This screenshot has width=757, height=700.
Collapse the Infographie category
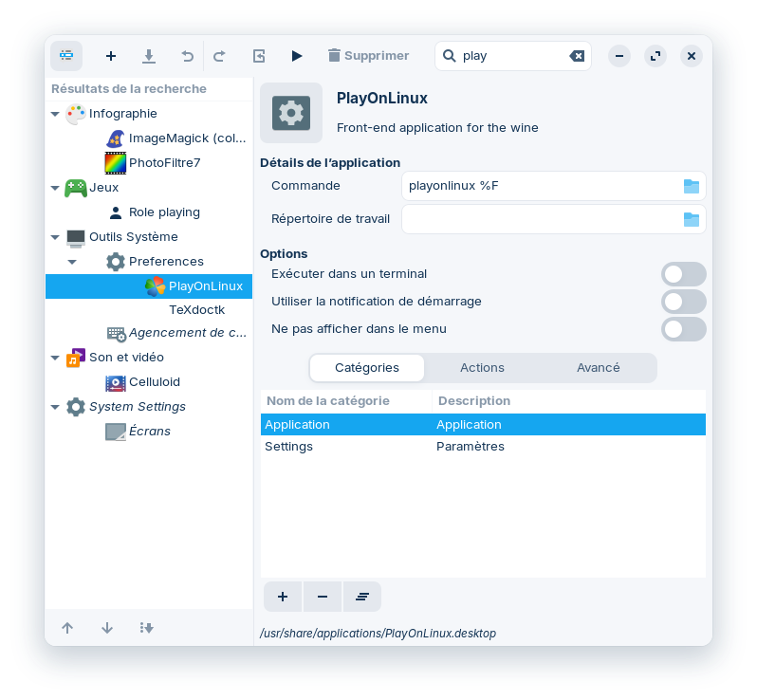coord(55,114)
